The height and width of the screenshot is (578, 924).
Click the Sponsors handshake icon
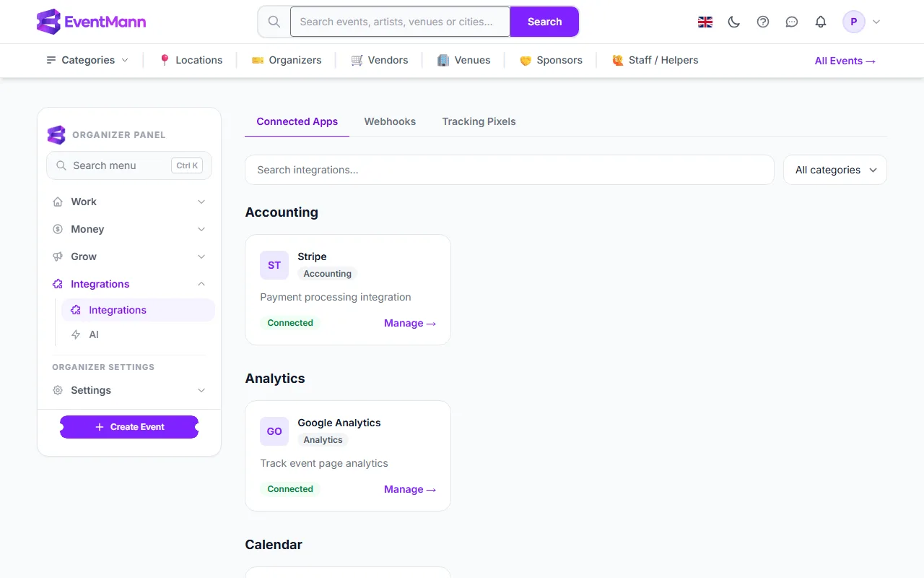(526, 61)
